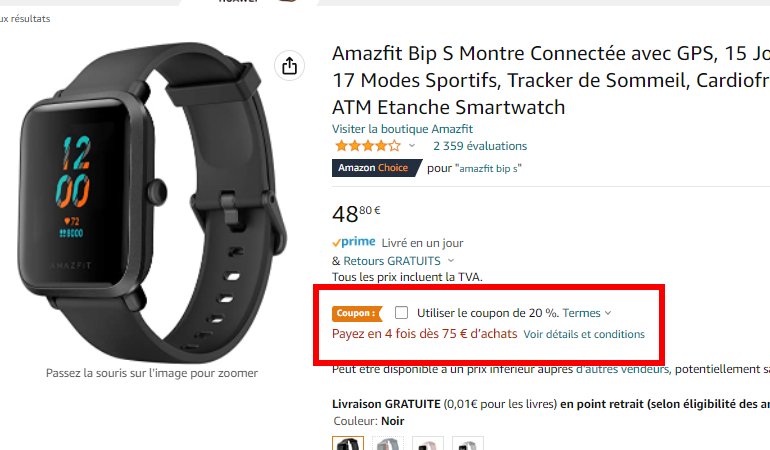The width and height of the screenshot is (770, 450).
Task: Expand the Termes coupon conditions
Action: (587, 313)
